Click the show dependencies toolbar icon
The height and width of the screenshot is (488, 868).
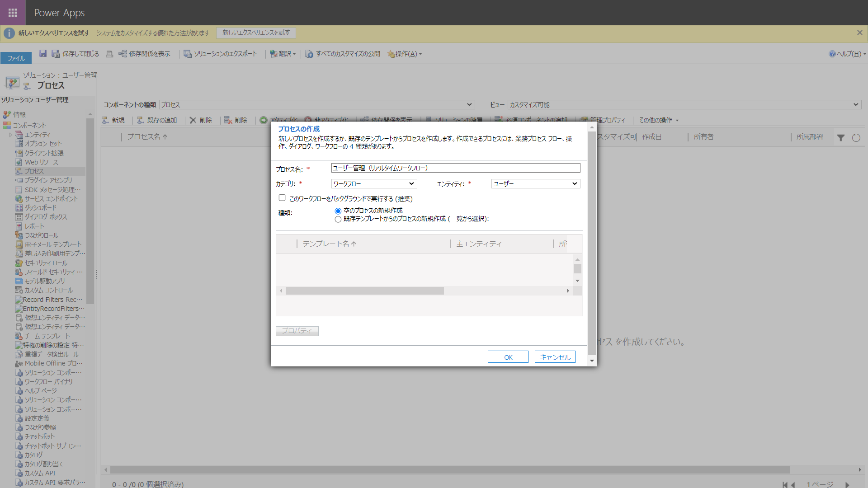click(x=123, y=54)
